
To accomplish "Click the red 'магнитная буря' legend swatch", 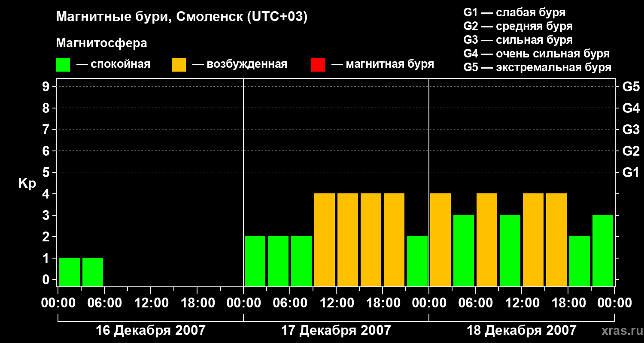I will coord(318,65).
